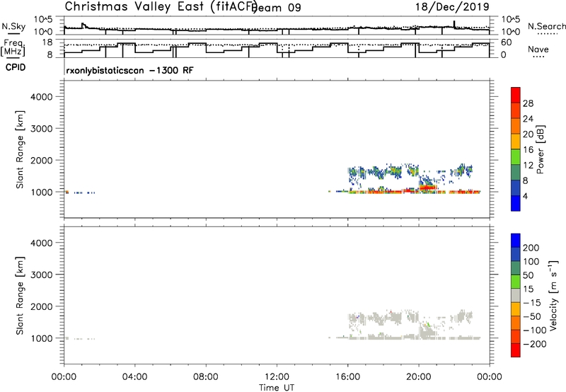Click the 'Power [dB]' colorbar label
The image size is (566, 392).
[x=540, y=149]
